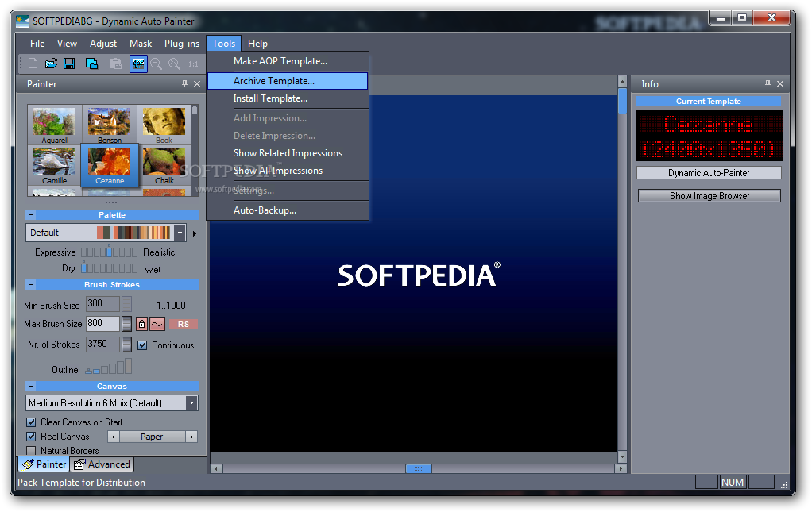Open the Plug-ins menu
The width and height of the screenshot is (812, 512).
tap(182, 44)
